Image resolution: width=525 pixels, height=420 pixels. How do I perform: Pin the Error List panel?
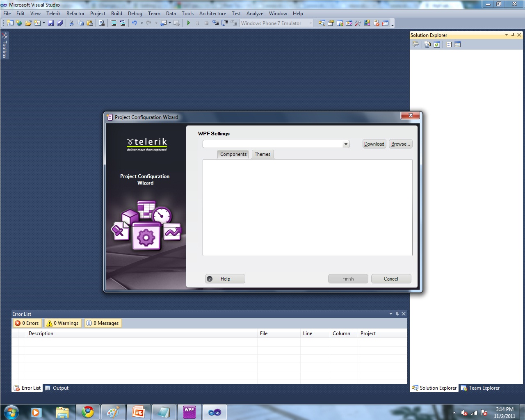pos(397,314)
